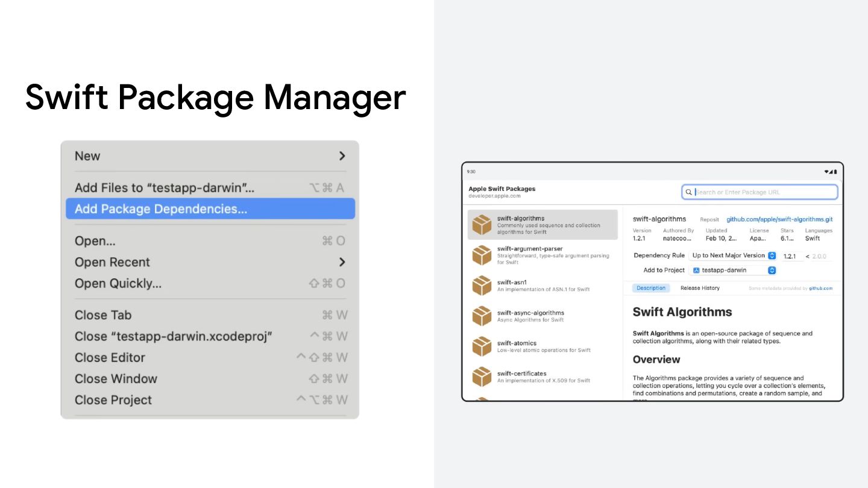Click the swift-algorithms package box icon
The height and width of the screenshot is (488, 868).
tap(482, 225)
